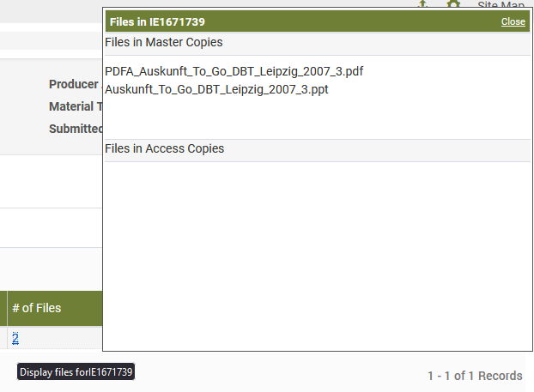Click the Material T field label
This screenshot has height=392, width=534.
coord(76,106)
